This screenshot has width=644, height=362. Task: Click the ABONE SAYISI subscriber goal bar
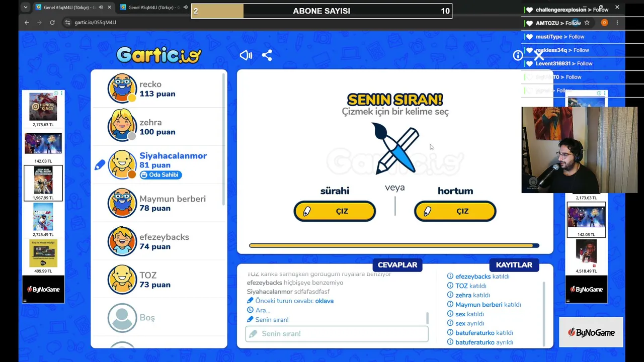(x=321, y=11)
